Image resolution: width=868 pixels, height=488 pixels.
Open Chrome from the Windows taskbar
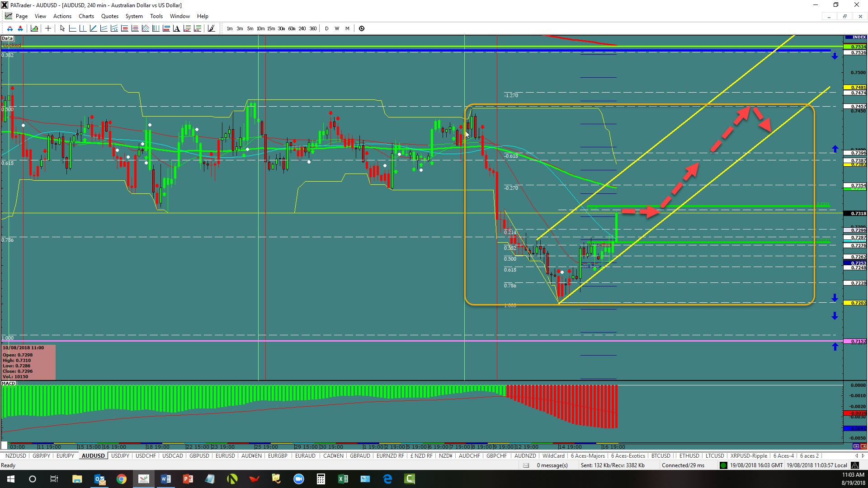coord(122,479)
